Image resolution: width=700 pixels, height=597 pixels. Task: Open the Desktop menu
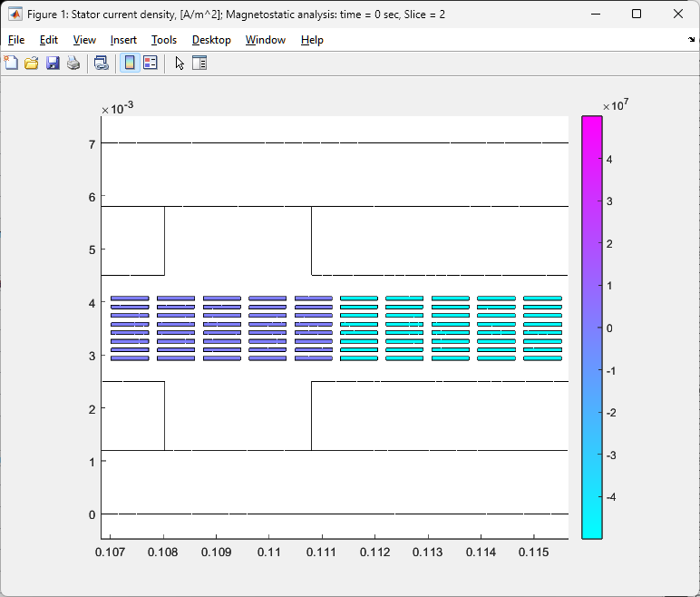pos(211,40)
